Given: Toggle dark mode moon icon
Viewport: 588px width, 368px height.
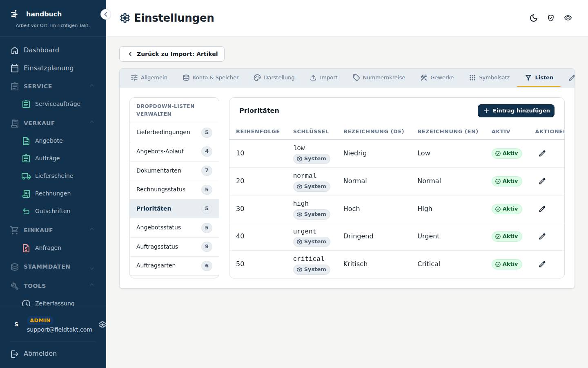Looking at the screenshot, I should [x=534, y=18].
